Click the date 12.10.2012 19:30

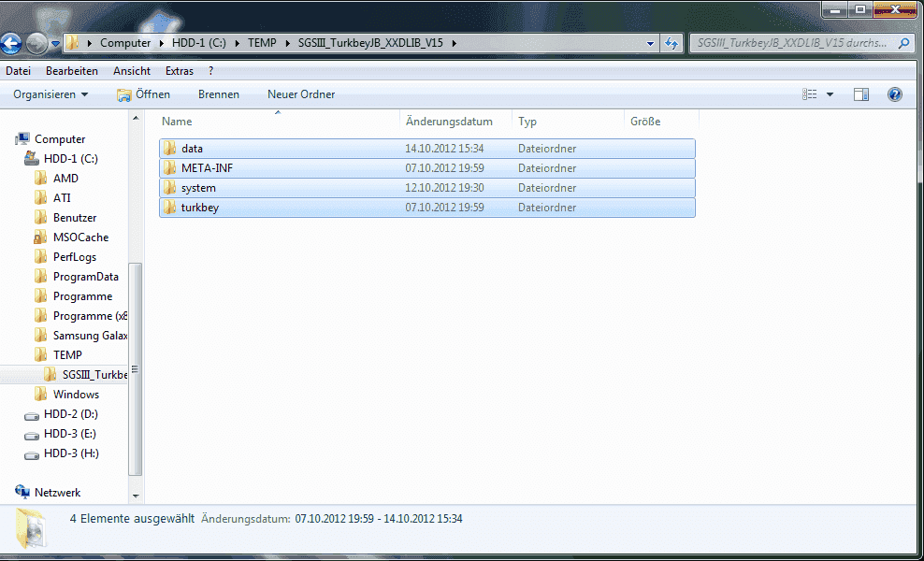444,188
